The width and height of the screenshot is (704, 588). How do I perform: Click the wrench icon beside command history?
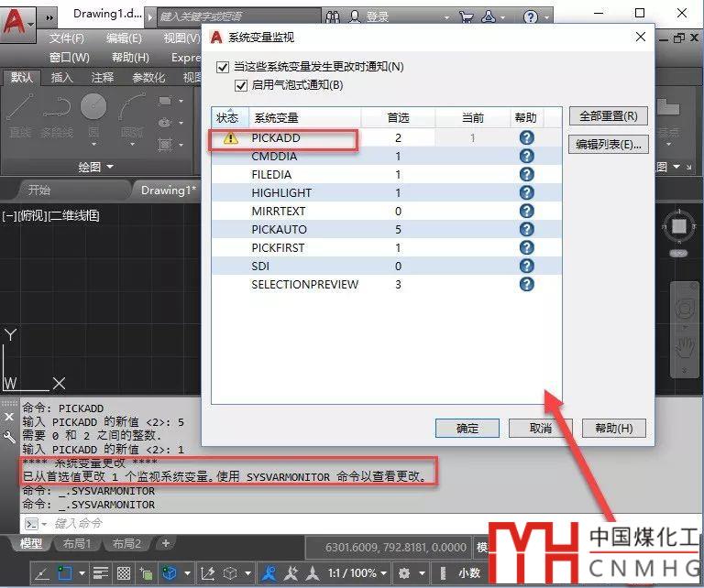click(x=10, y=438)
